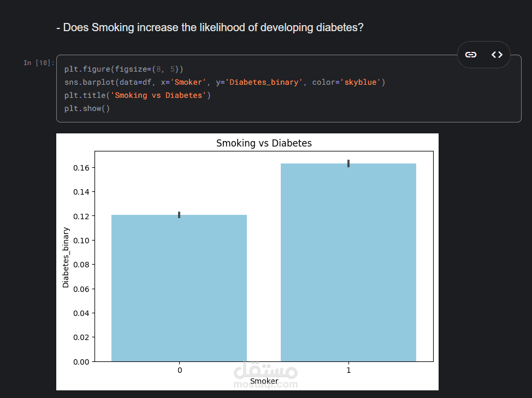Click the copy cell link icon

[471, 55]
